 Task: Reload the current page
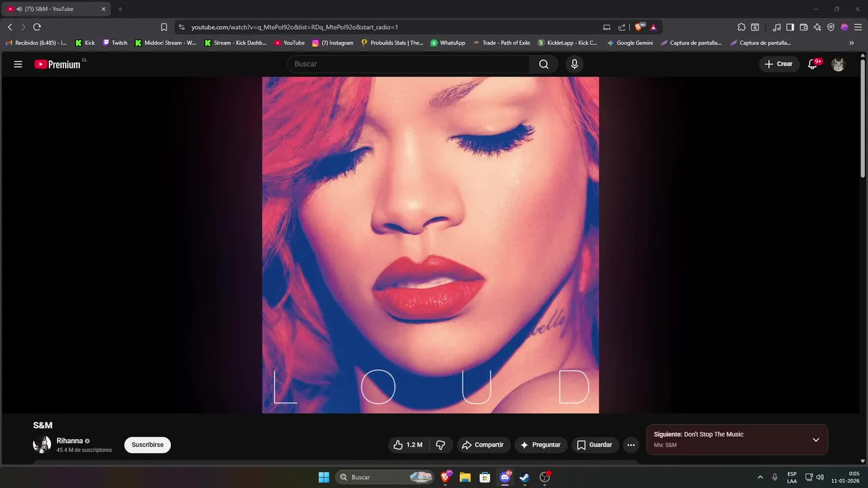click(37, 27)
